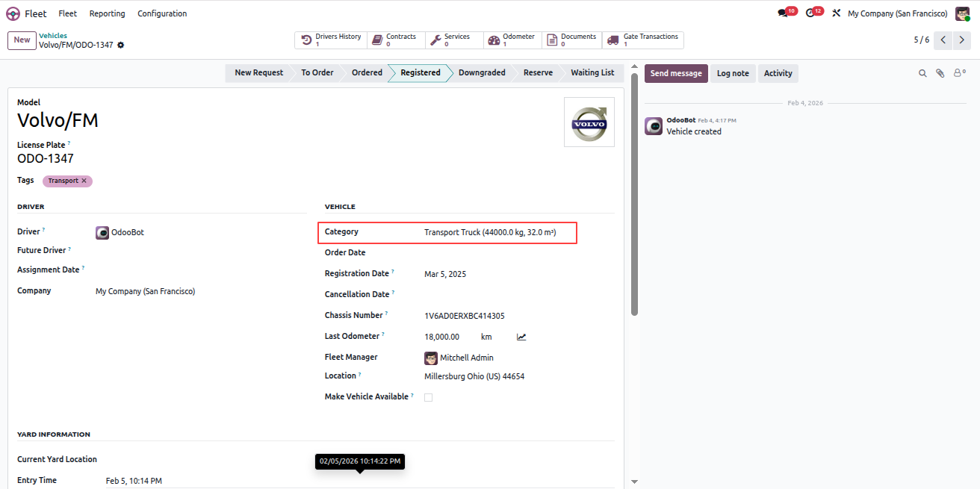The image size is (980, 489).
Task: Search messages in chatter
Action: (922, 73)
